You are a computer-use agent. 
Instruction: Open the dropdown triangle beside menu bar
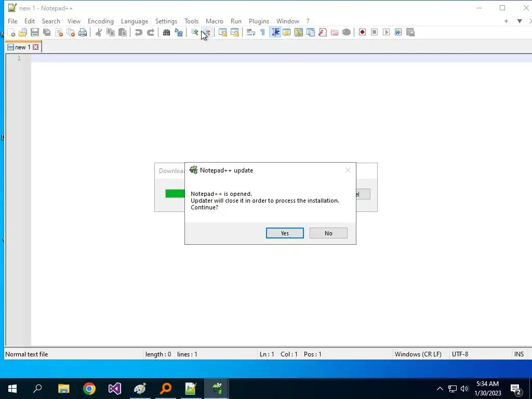coord(520,21)
